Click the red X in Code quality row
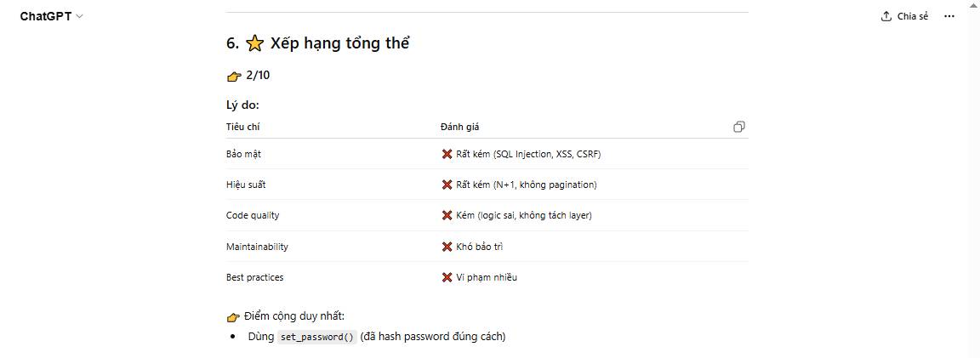Image resolution: width=980 pixels, height=358 pixels. (x=447, y=215)
